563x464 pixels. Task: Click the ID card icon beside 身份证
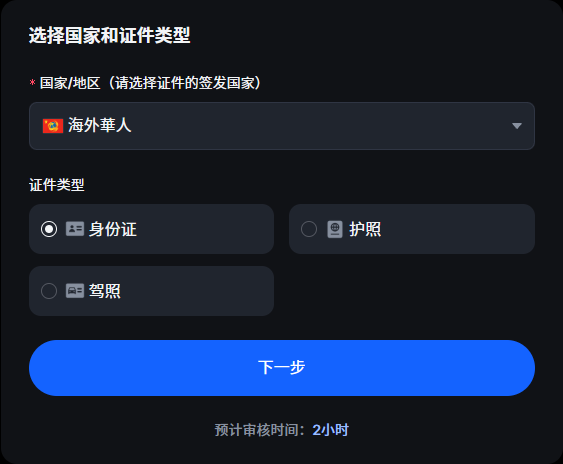coord(75,229)
